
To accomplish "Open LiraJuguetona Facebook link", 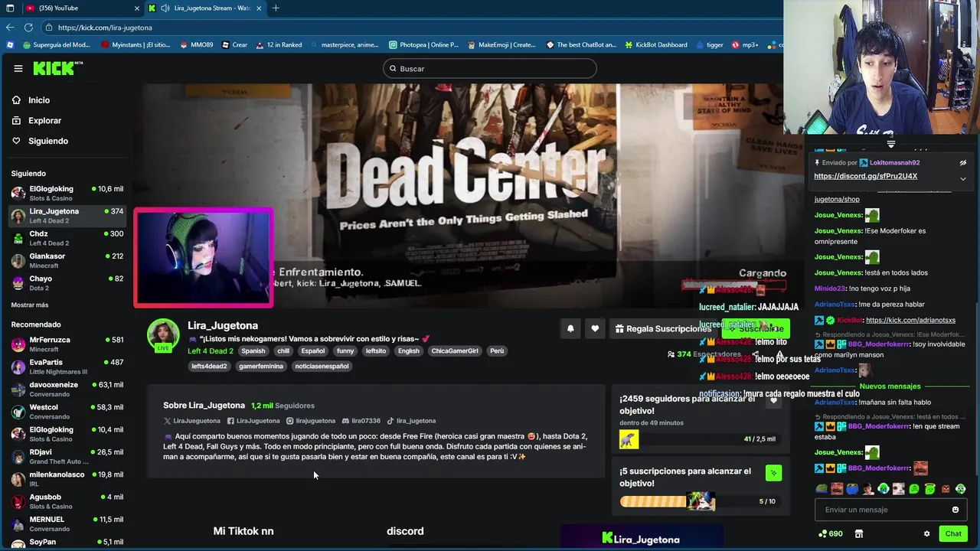I will click(253, 421).
